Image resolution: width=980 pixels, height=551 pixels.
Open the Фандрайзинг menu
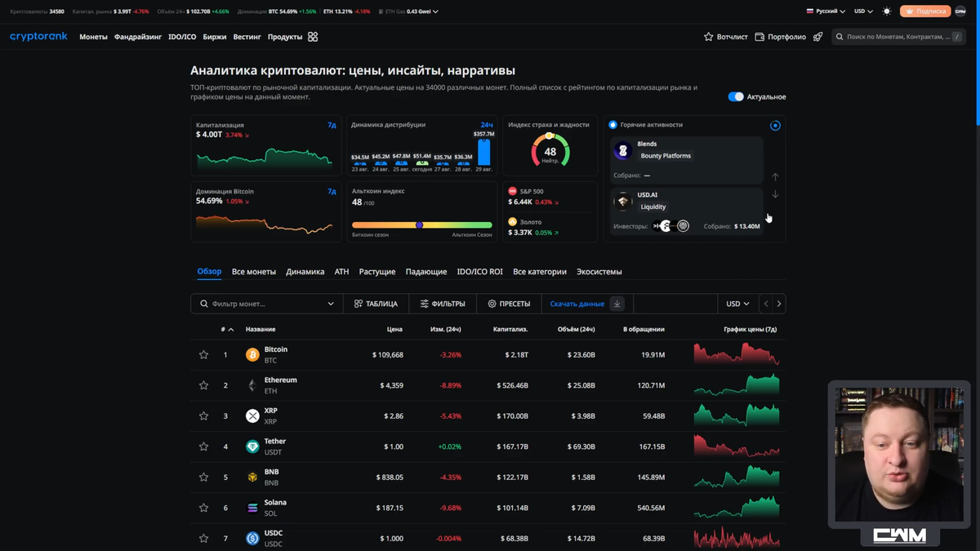tap(138, 37)
